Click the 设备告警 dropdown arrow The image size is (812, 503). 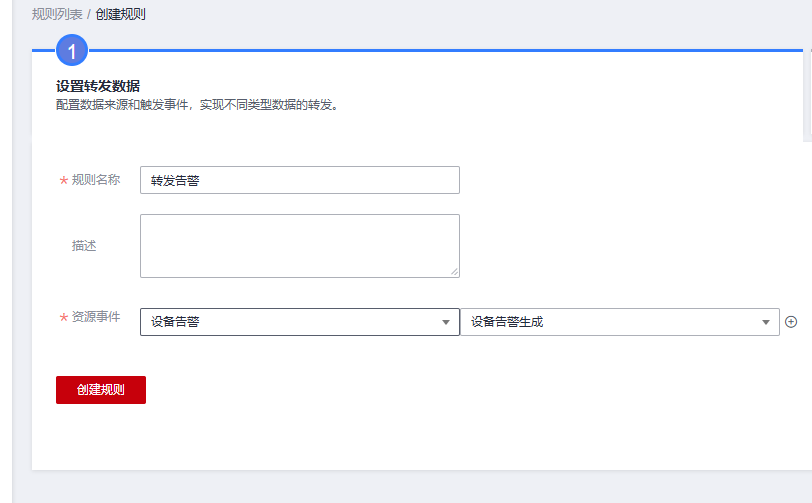coord(445,322)
